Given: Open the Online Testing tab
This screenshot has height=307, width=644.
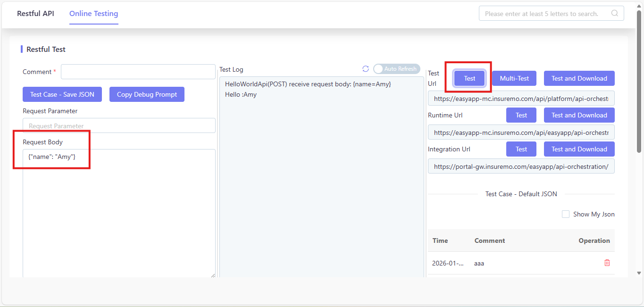Looking at the screenshot, I should point(94,13).
